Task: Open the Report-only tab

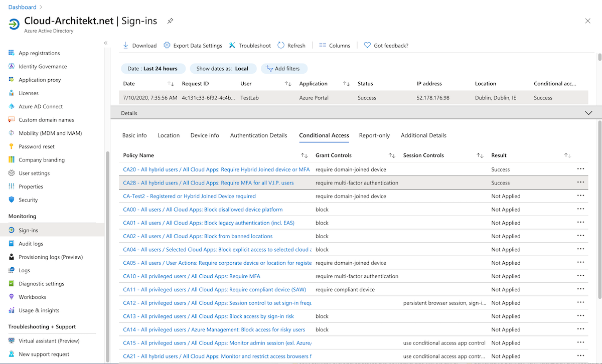Action: coord(375,135)
